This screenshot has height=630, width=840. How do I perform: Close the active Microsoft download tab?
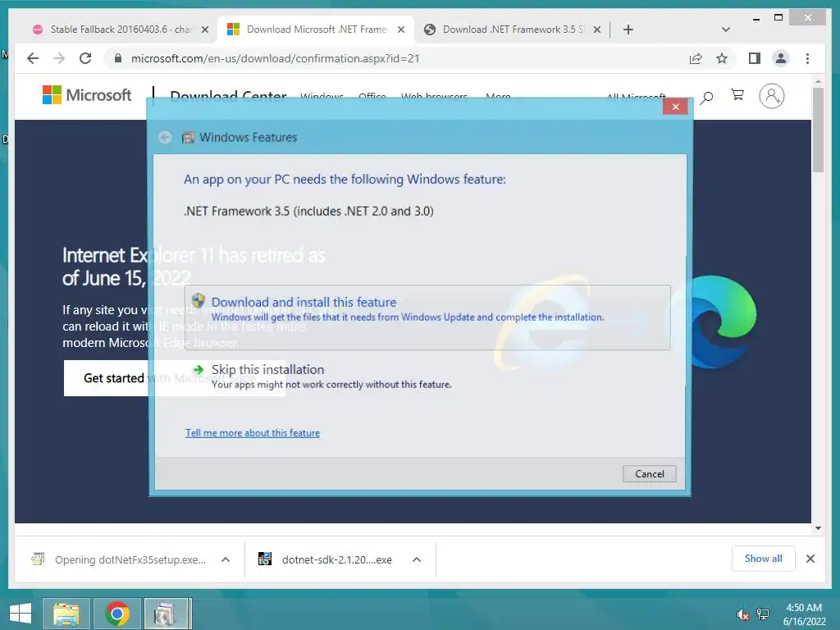coord(400,30)
